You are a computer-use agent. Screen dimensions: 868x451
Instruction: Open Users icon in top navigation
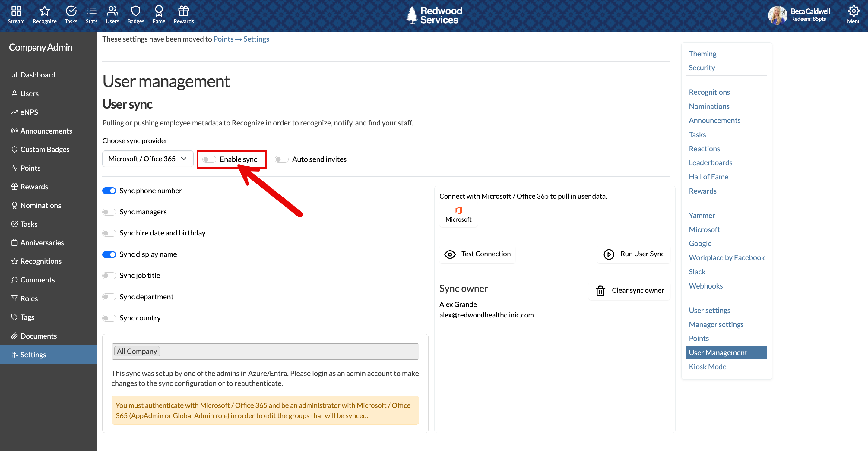point(112,11)
